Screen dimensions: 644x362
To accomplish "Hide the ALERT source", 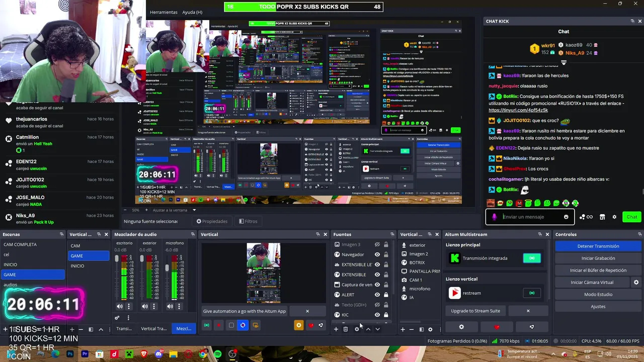I will [377, 295].
